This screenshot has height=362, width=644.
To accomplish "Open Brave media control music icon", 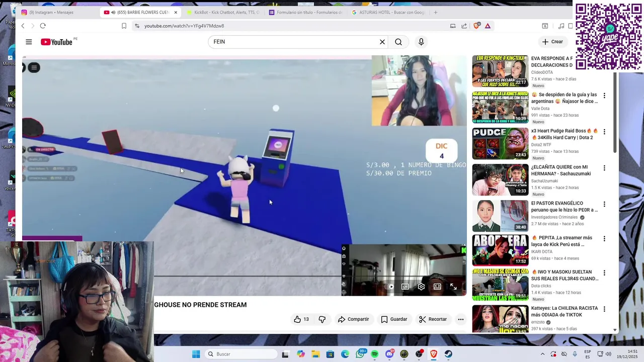I will pos(561,26).
